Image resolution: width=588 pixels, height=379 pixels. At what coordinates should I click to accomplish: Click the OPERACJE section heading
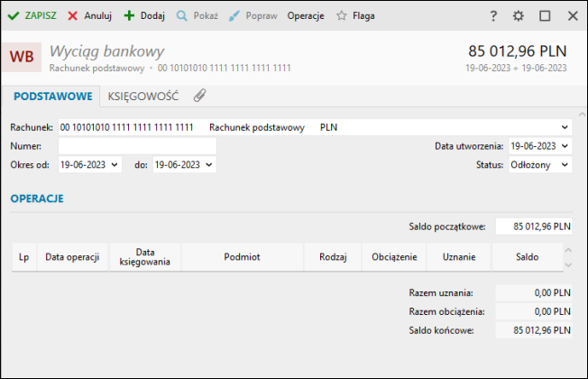click(37, 199)
